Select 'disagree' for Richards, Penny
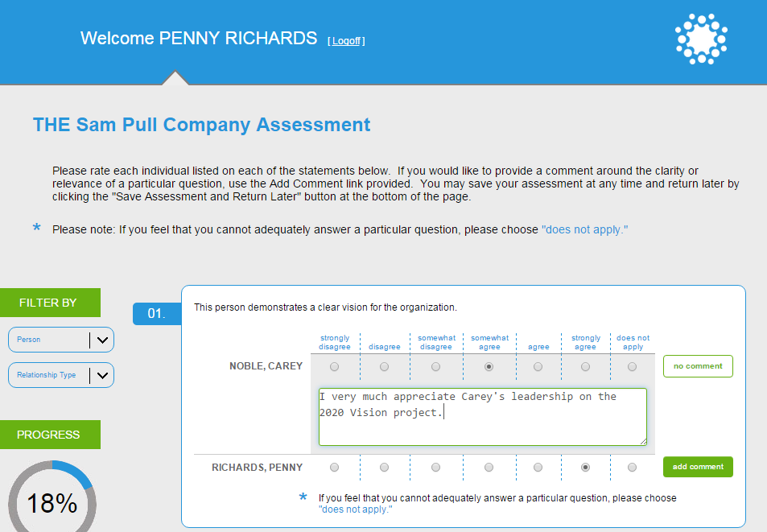The width and height of the screenshot is (767, 532). pyautogui.click(x=384, y=467)
